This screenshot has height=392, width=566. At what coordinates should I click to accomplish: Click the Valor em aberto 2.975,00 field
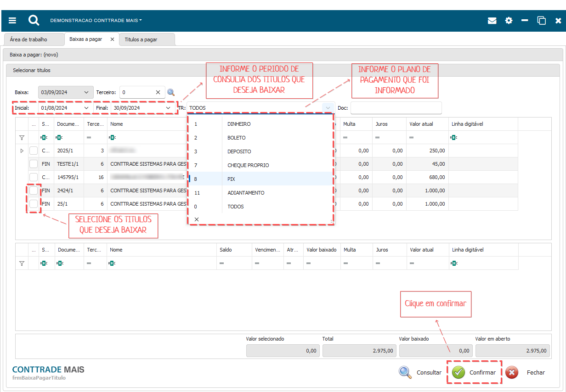coord(512,351)
